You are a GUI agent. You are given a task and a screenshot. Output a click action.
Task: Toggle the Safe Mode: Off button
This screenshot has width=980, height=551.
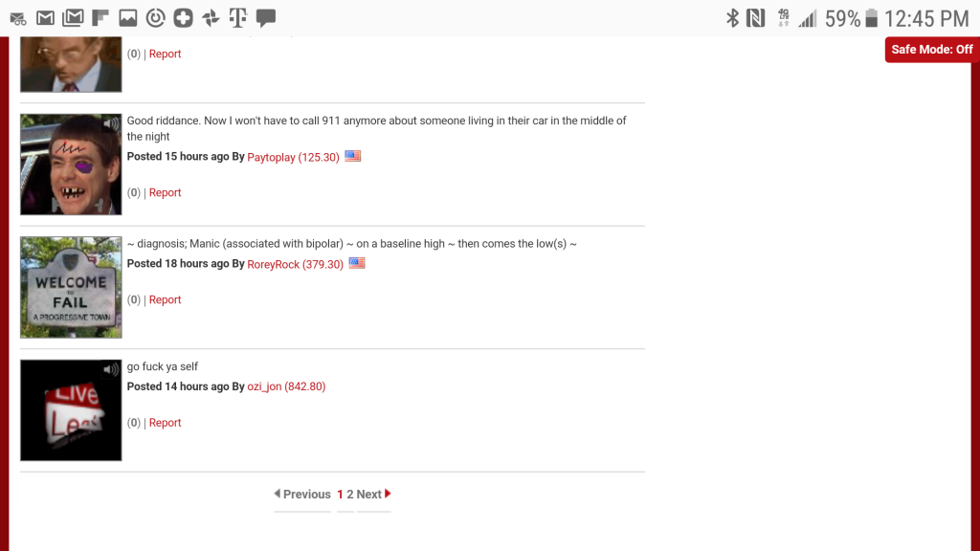tap(931, 50)
